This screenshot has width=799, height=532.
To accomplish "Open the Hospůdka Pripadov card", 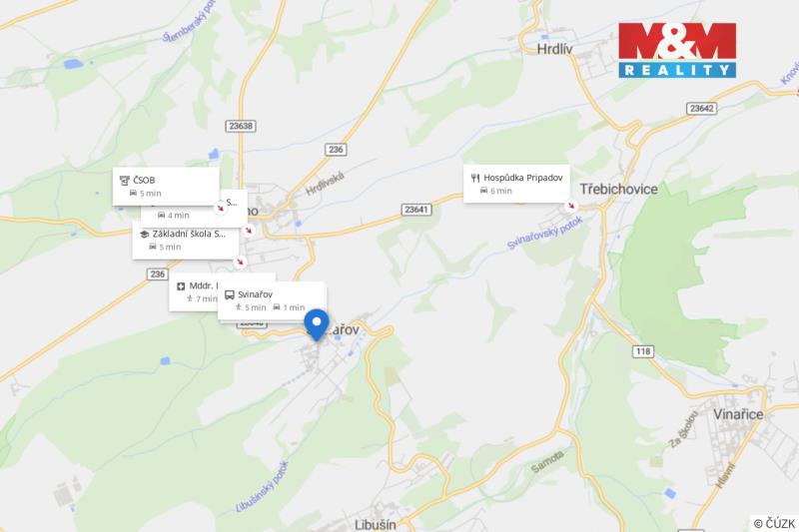I will click(x=516, y=184).
